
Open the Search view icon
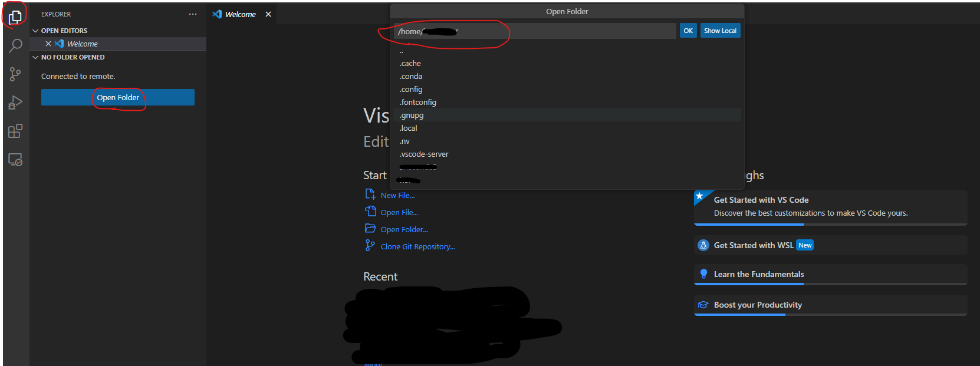click(x=15, y=45)
